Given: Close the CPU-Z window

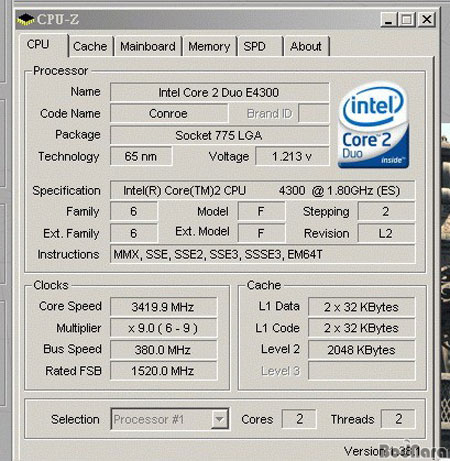Looking at the screenshot, I should click(x=426, y=19).
